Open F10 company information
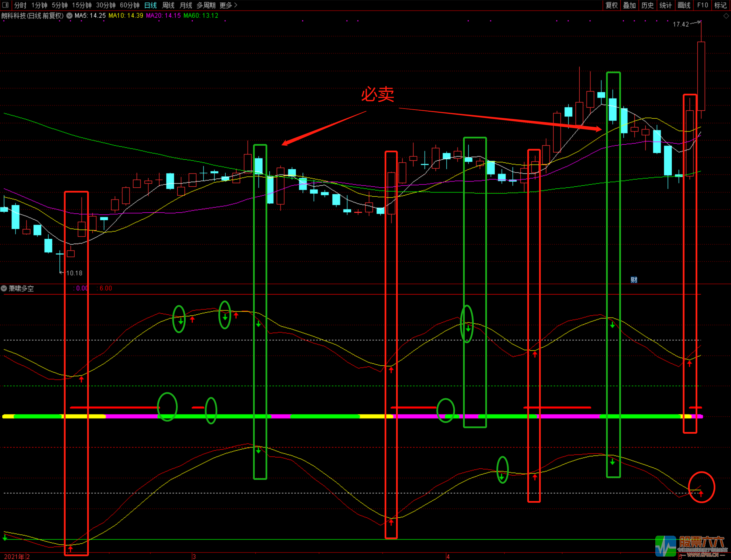731x560 pixels. point(703,5)
